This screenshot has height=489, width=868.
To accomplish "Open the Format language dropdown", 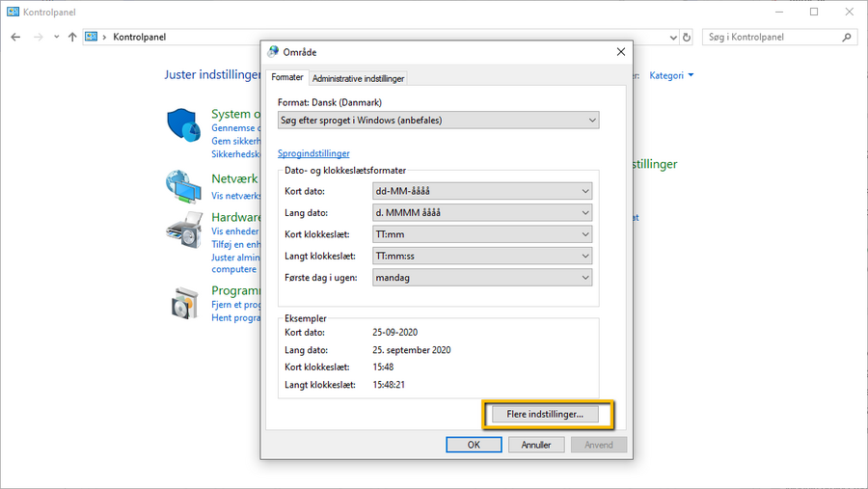I will point(438,121).
